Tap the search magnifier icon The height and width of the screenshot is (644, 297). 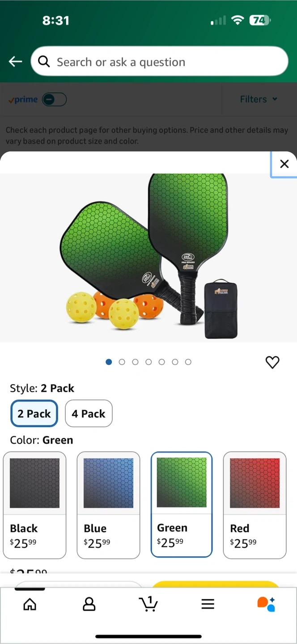coord(44,61)
